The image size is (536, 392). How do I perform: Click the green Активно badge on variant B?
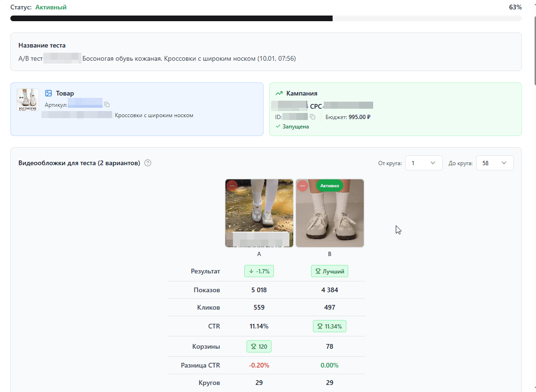tap(329, 186)
